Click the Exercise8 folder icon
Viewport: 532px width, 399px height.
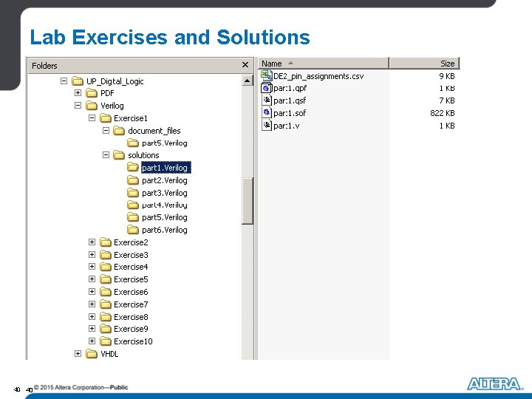point(106,317)
